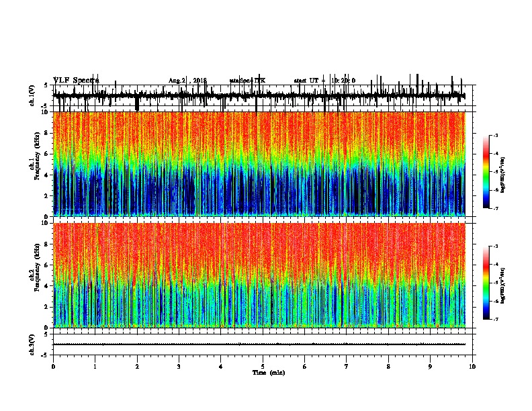This screenshot has width=532, height=411.
Task: Click the ch.2 "Frequency (kHz)" axis title
Action: (38, 267)
